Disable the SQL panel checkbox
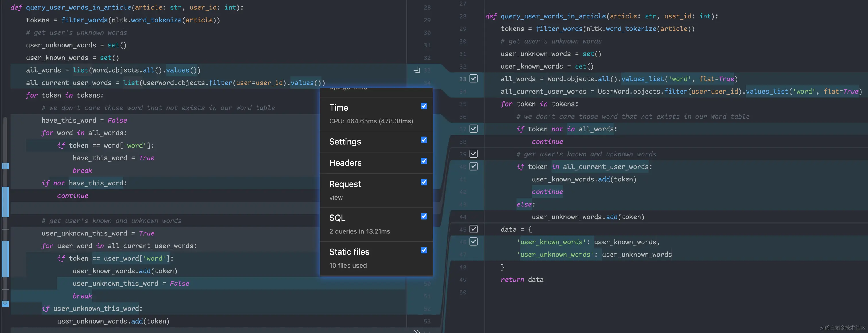868x333 pixels. pyautogui.click(x=424, y=216)
